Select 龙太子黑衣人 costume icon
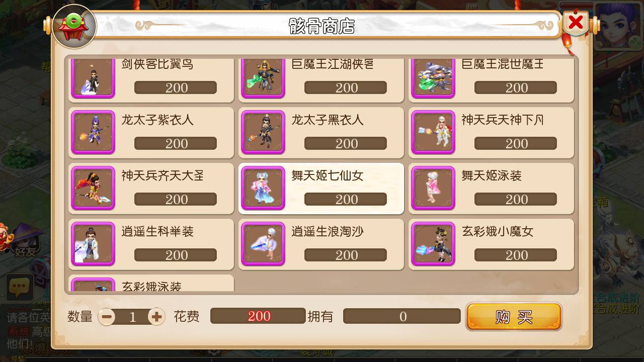This screenshot has width=644, height=362. tap(263, 132)
